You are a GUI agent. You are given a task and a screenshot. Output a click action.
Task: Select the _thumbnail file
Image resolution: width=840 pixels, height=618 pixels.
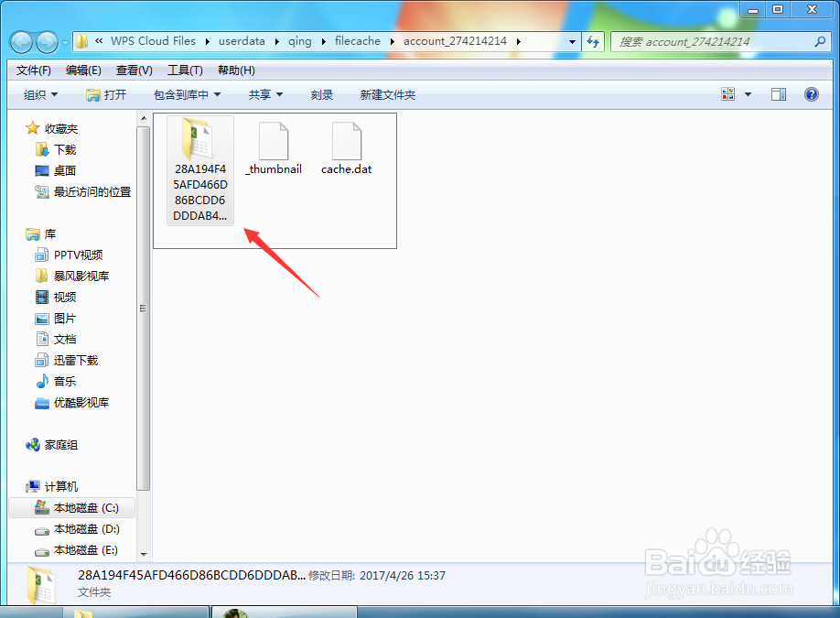pyautogui.click(x=274, y=147)
